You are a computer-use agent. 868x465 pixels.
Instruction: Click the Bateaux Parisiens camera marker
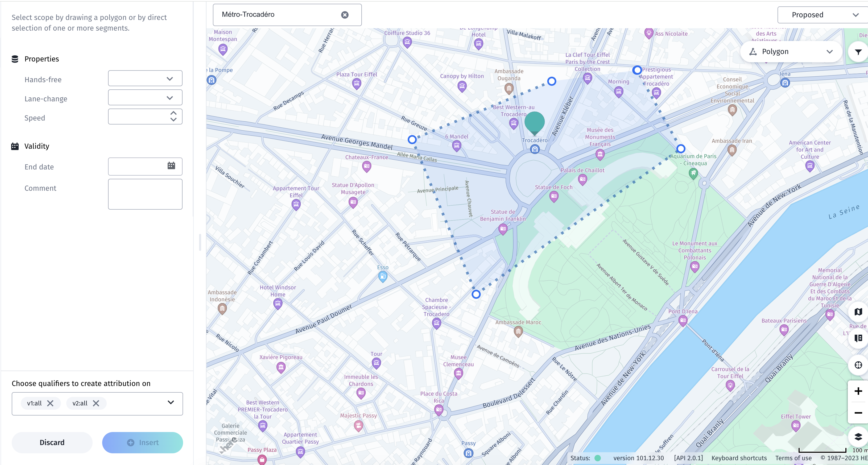pos(784,330)
